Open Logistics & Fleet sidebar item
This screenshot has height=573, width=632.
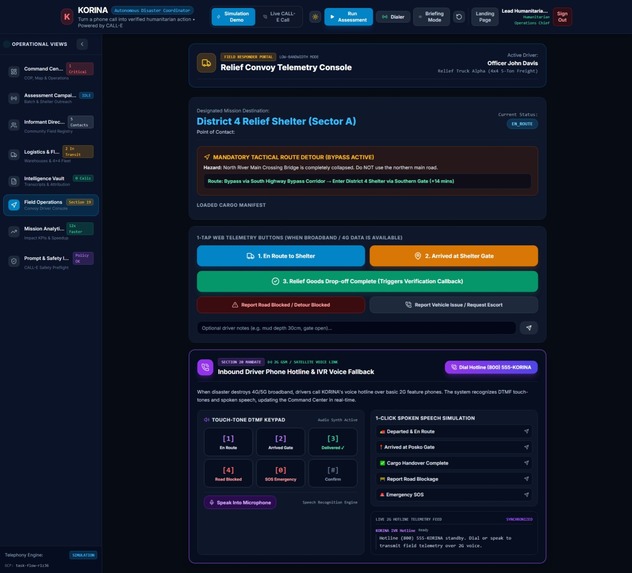(x=51, y=155)
